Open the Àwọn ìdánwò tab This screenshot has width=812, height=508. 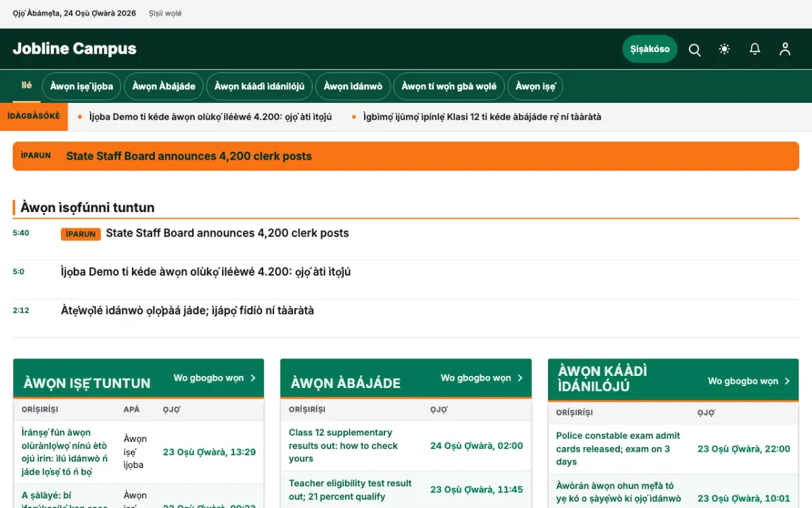pos(353,86)
